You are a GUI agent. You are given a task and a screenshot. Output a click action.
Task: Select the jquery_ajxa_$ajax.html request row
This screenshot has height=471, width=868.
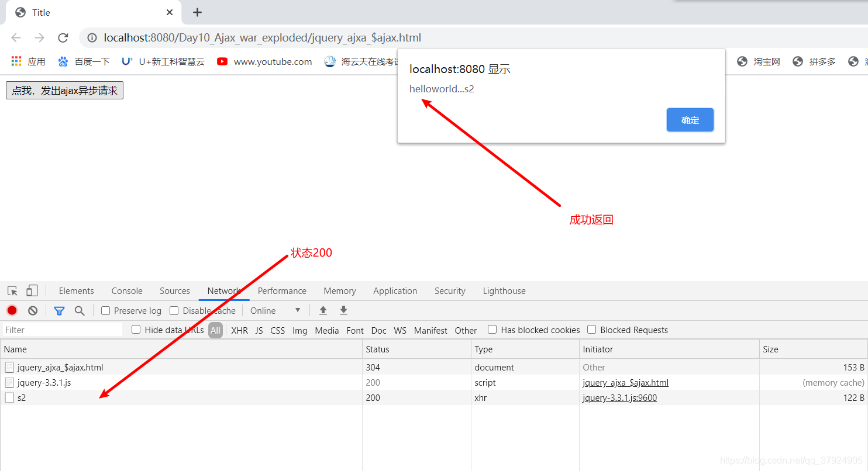(x=434, y=368)
